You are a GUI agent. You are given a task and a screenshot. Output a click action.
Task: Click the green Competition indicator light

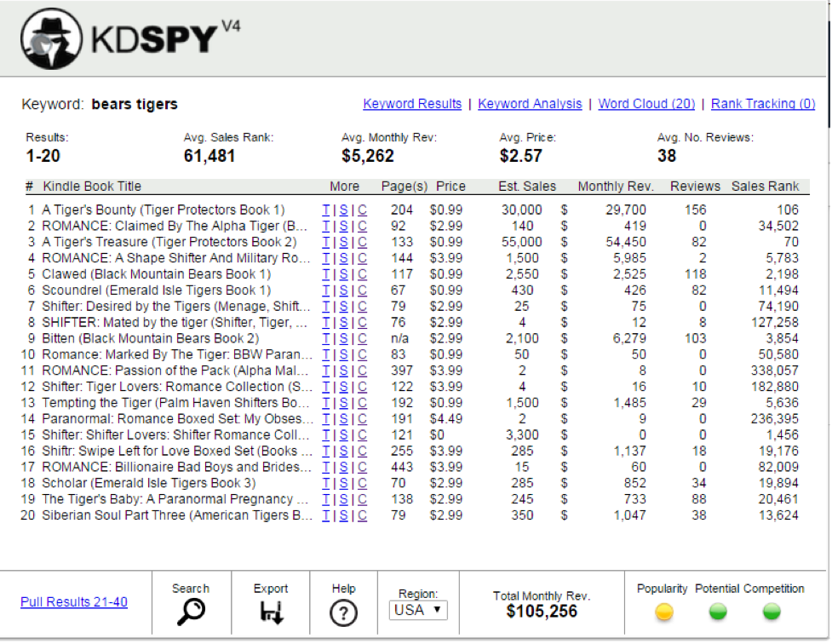tap(772, 612)
